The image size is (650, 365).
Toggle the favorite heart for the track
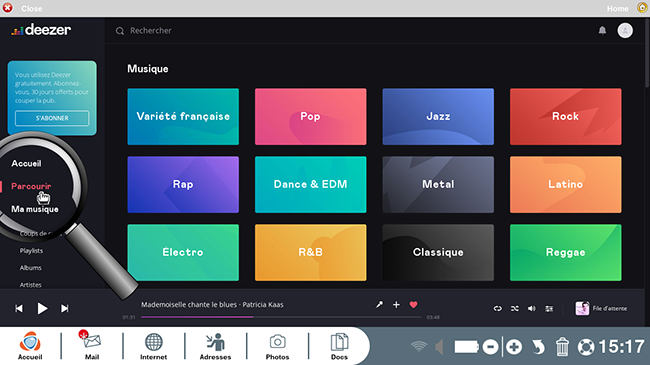point(413,305)
